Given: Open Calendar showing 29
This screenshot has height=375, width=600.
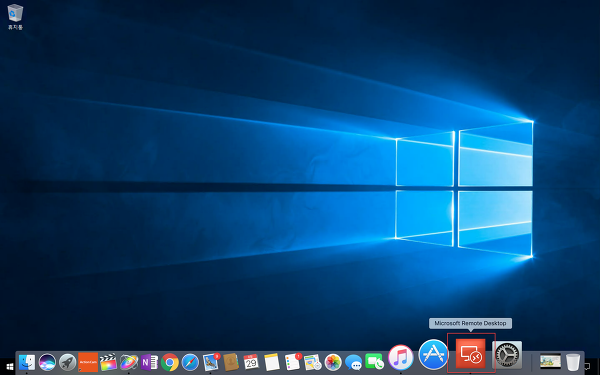Looking at the screenshot, I should (x=251, y=362).
